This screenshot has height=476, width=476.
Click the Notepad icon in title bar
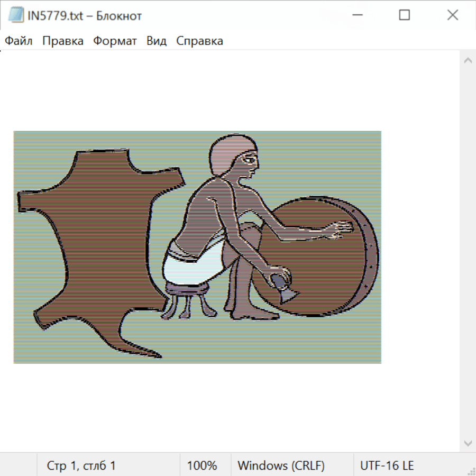[x=16, y=15]
